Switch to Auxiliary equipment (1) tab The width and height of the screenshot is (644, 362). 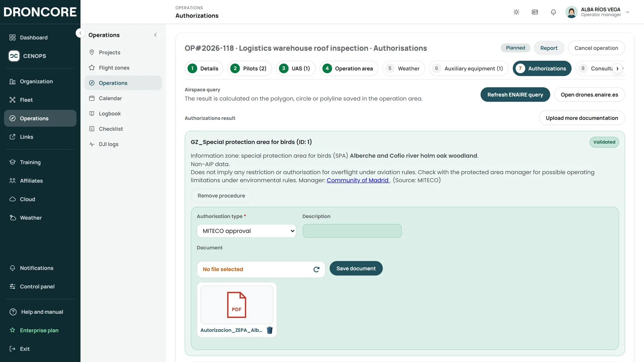(x=469, y=69)
